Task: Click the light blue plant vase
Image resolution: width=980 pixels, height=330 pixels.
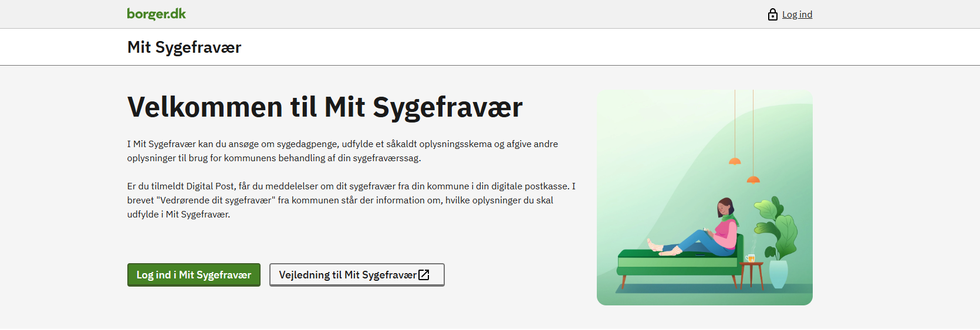Action: click(x=778, y=274)
